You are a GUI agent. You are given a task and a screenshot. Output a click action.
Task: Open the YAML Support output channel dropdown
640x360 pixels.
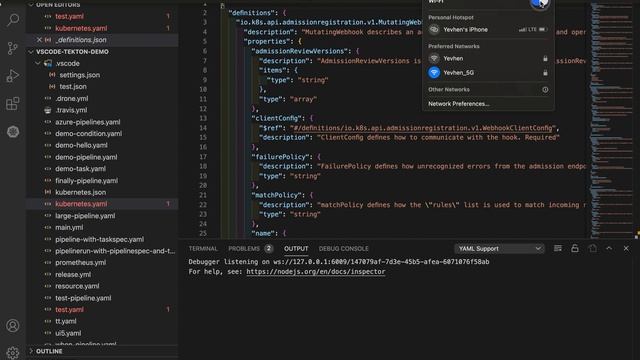coord(499,248)
